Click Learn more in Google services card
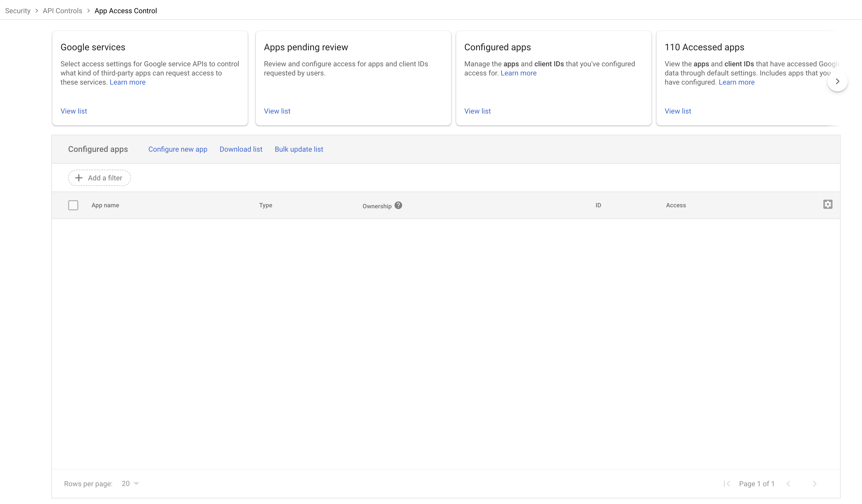The height and width of the screenshot is (504, 862). click(128, 82)
